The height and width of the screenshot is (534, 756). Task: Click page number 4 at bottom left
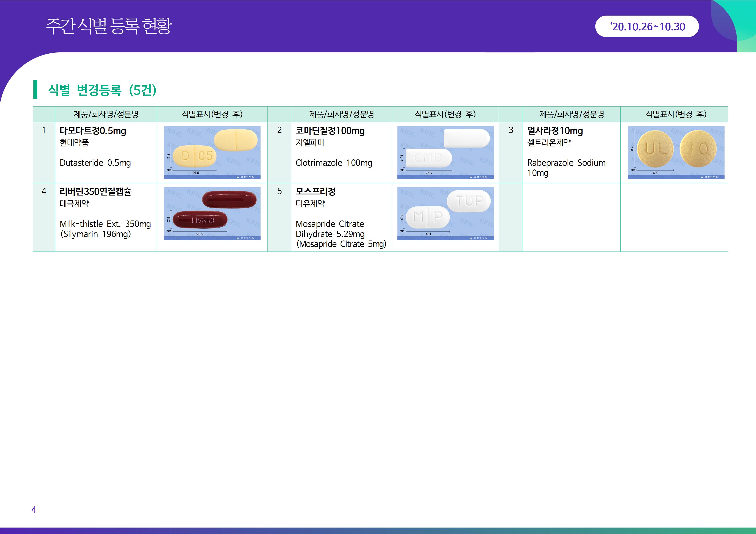[x=34, y=510]
